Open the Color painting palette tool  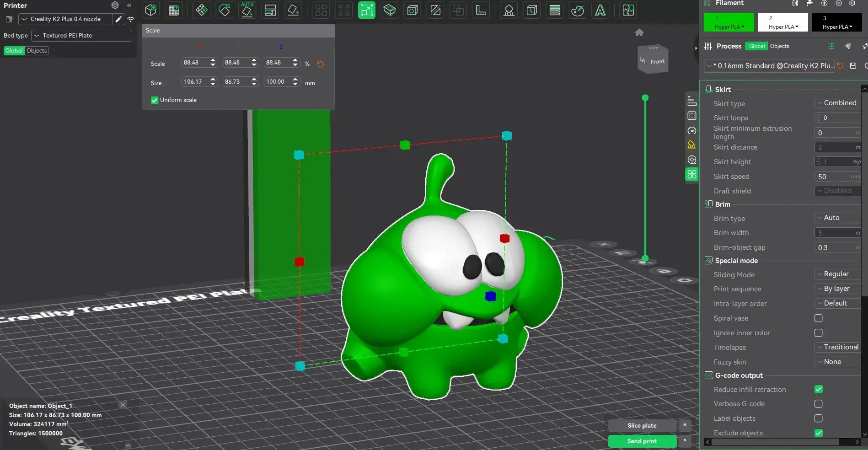578,10
